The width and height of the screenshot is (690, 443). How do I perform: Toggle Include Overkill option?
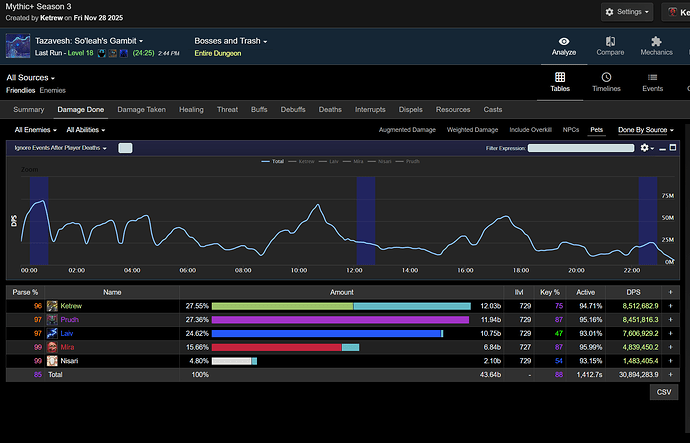coord(531,129)
